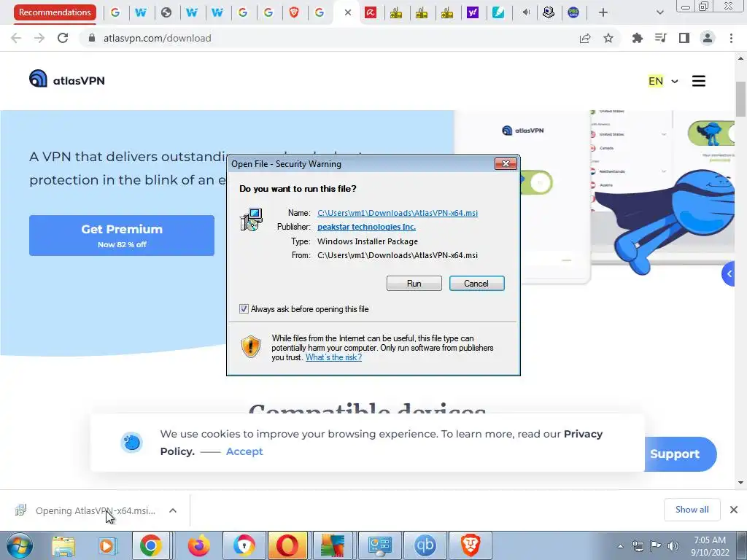
Task: Open a new tab with plus
Action: [x=603, y=13]
